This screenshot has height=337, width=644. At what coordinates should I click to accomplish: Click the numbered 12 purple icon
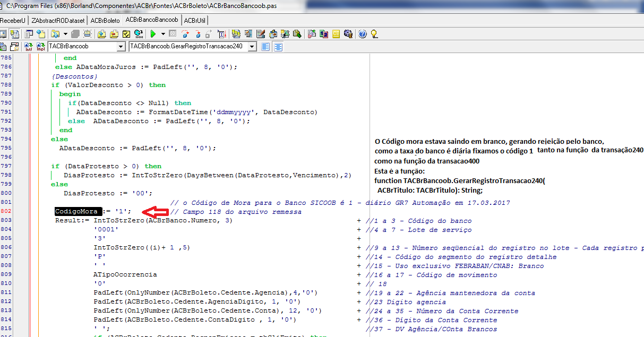[x=324, y=34]
